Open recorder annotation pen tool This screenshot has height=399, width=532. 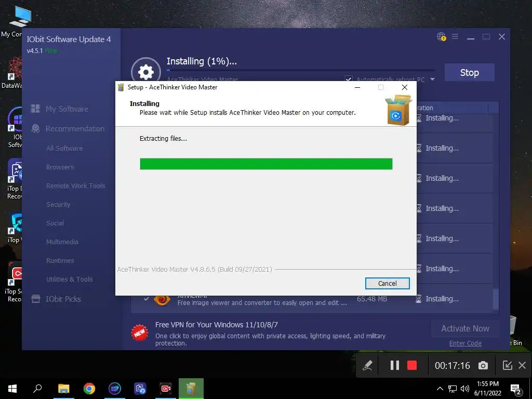tap(367, 365)
